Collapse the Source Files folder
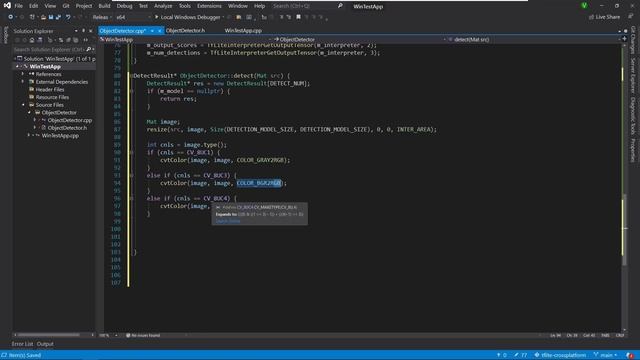 coord(23,105)
